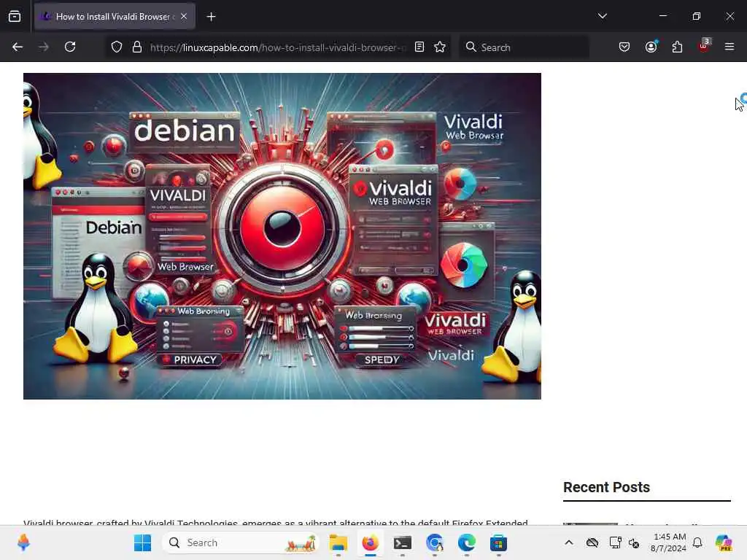Expand the list all tabs chevron

coord(602,16)
